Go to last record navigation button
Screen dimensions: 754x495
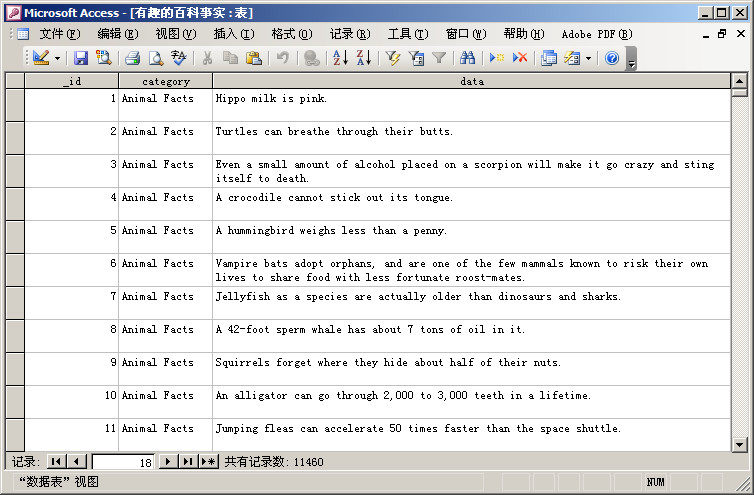point(188,462)
